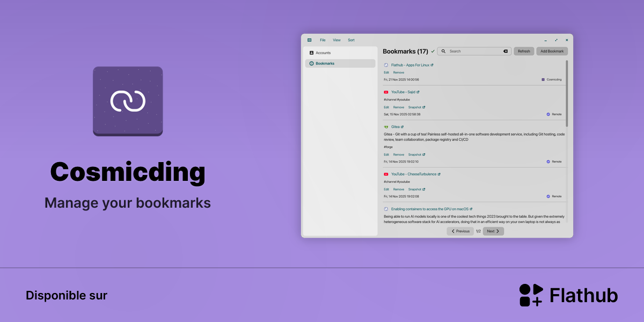Go to the Next page

click(x=493, y=231)
